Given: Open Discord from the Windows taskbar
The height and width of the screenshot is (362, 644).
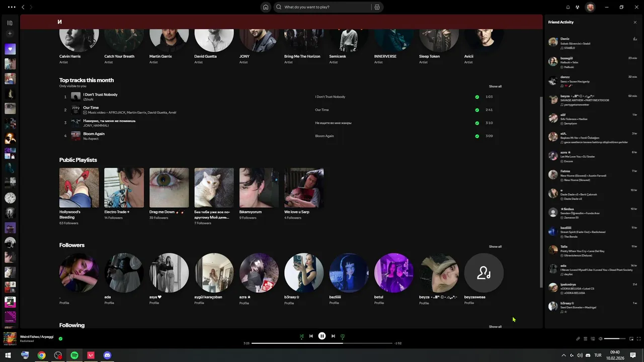Looking at the screenshot, I should [107, 355].
